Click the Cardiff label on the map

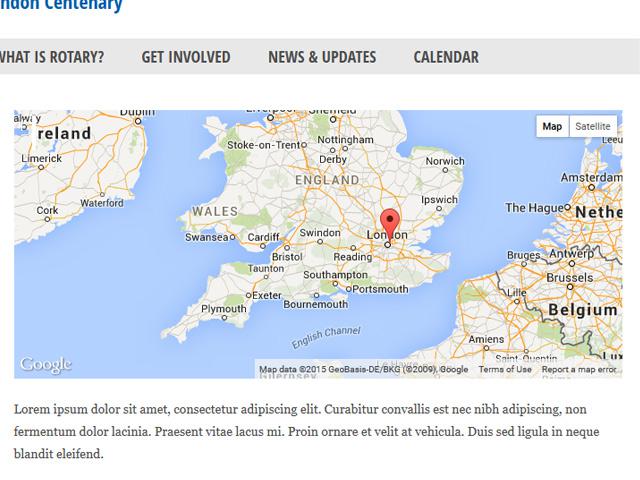coord(263,237)
